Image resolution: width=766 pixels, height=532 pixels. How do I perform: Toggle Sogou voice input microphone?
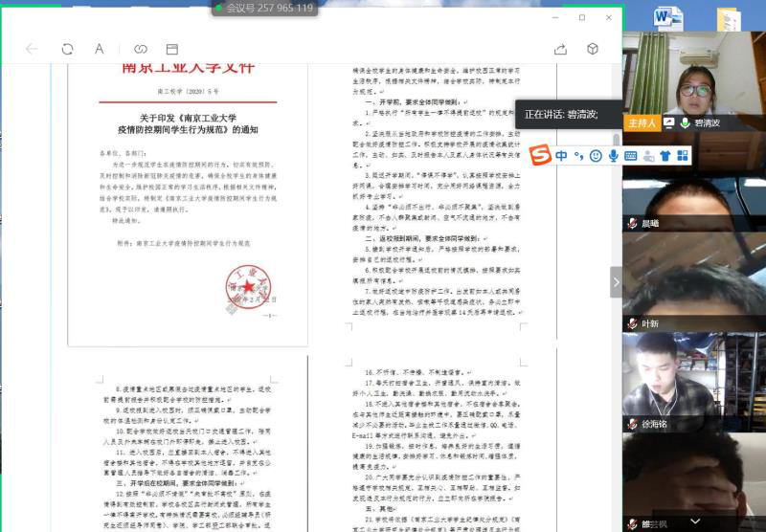point(613,155)
